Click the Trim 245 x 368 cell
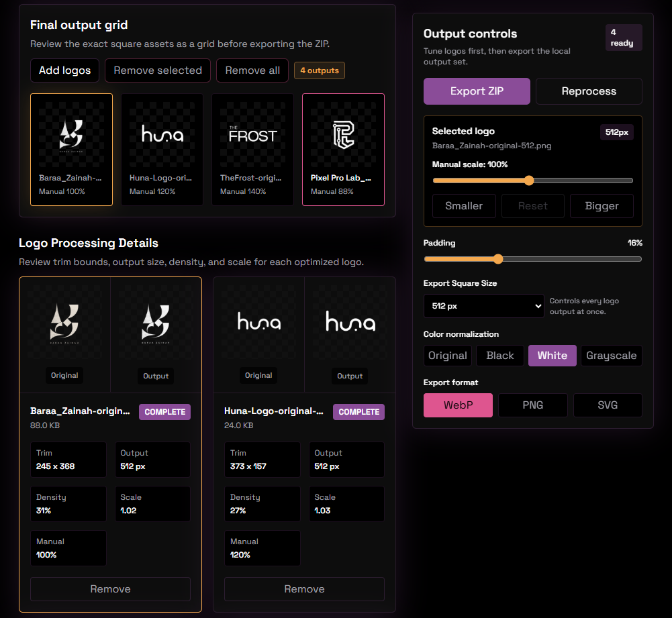Screen dimensions: 672x618 68,460
